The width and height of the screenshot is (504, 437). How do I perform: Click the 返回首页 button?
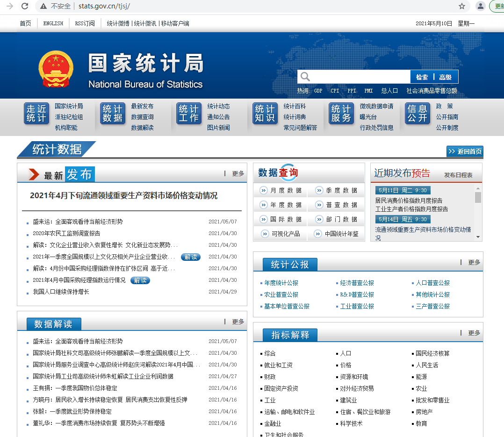(x=465, y=151)
